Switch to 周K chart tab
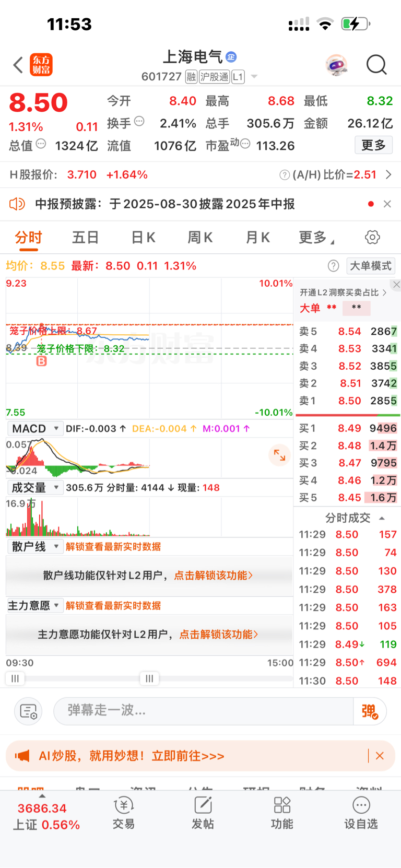 (x=200, y=238)
